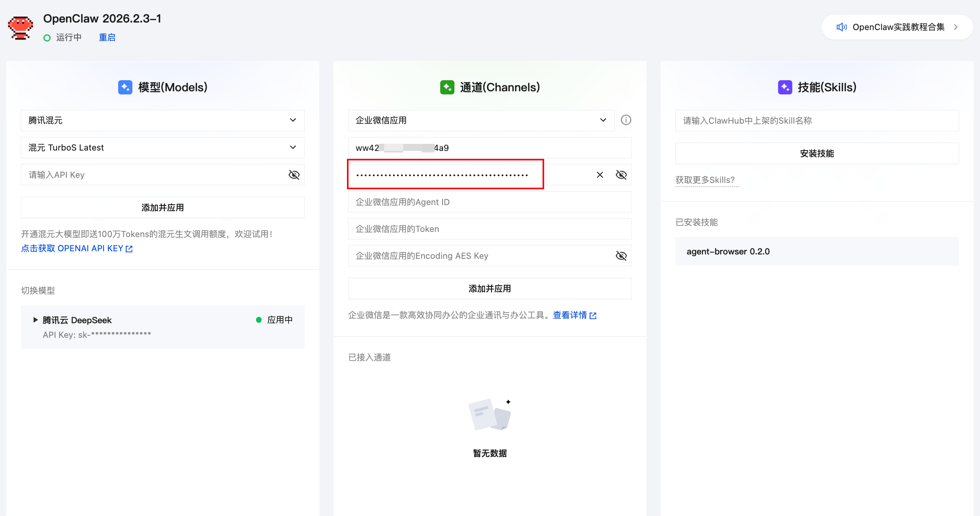Open external link icon after OPENAI API KEY
Viewport: 980px width, 516px height.
tap(129, 249)
